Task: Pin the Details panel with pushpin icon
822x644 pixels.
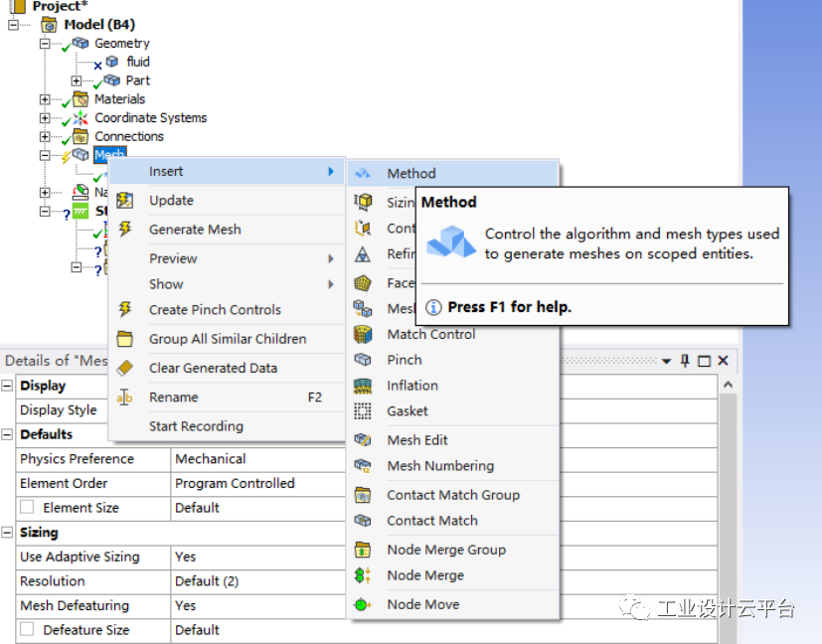Action: [685, 361]
